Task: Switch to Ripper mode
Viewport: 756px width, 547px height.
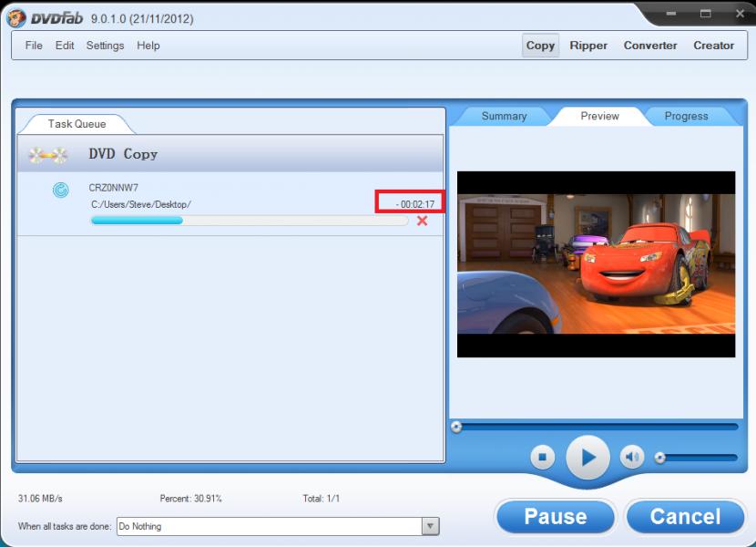Action: click(x=588, y=46)
